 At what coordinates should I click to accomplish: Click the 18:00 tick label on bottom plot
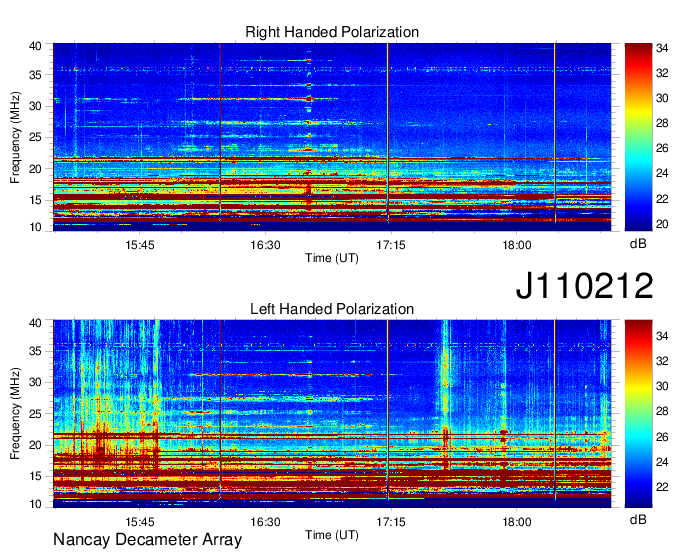(x=517, y=522)
